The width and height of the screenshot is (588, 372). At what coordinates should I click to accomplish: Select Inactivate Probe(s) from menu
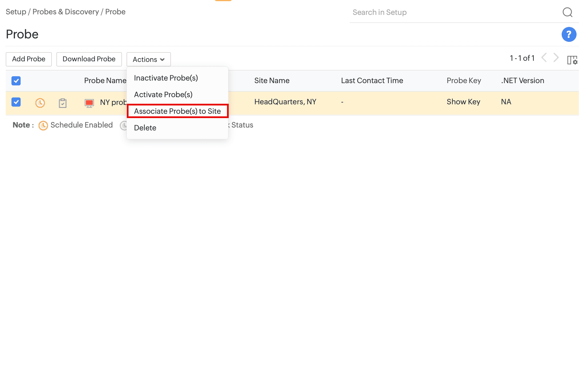point(166,78)
